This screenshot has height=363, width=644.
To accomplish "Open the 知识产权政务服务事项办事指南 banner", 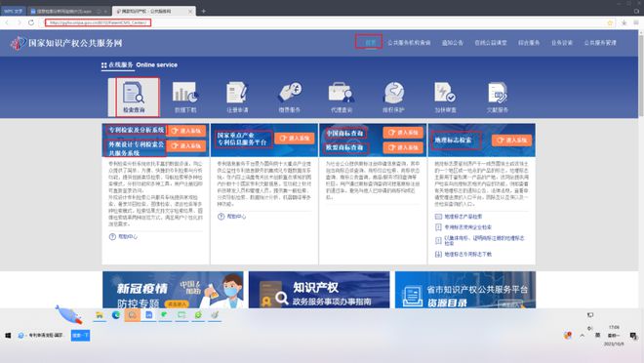I will click(x=319, y=290).
